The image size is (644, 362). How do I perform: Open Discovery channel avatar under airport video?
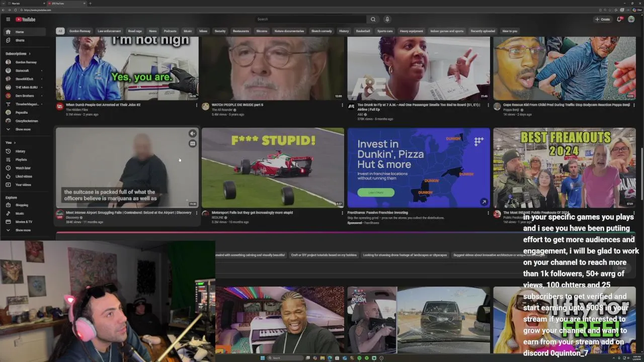click(x=59, y=214)
